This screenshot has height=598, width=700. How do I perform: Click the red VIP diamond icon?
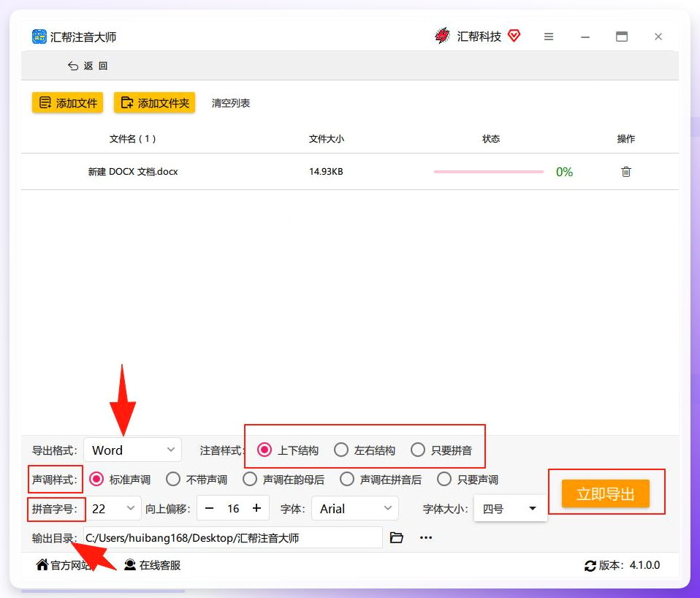[514, 36]
